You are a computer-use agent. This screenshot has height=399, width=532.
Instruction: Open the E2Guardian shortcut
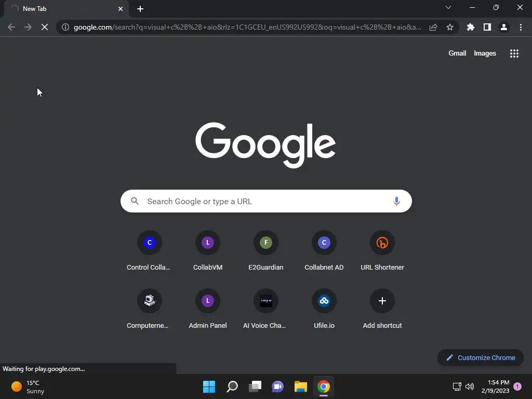click(266, 251)
